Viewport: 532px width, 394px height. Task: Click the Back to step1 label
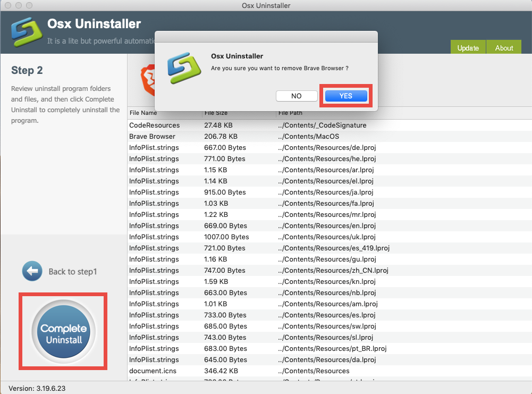click(x=71, y=271)
